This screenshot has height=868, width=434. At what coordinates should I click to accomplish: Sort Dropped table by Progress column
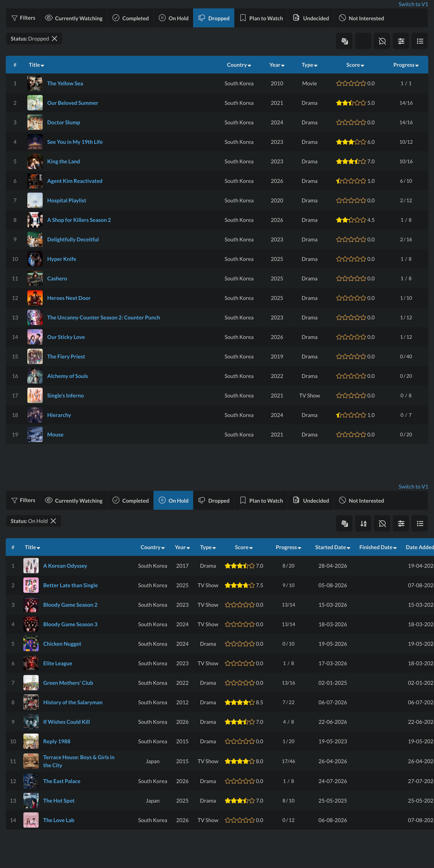[406, 65]
